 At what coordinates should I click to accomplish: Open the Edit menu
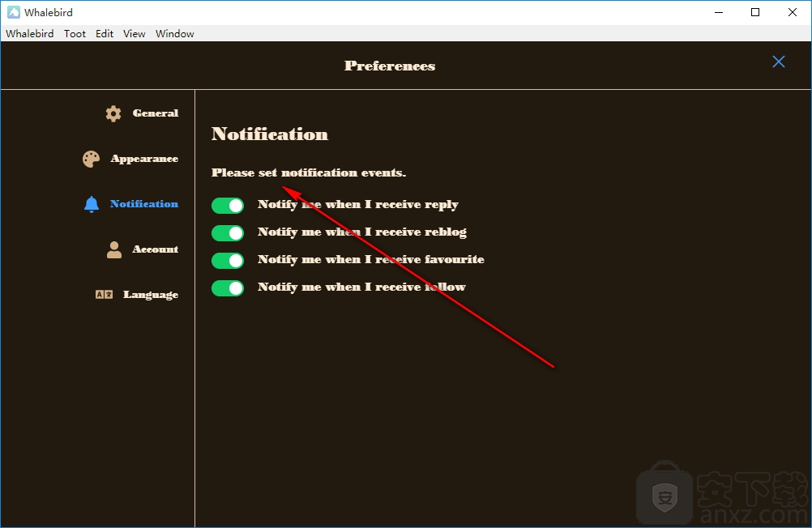pos(104,34)
